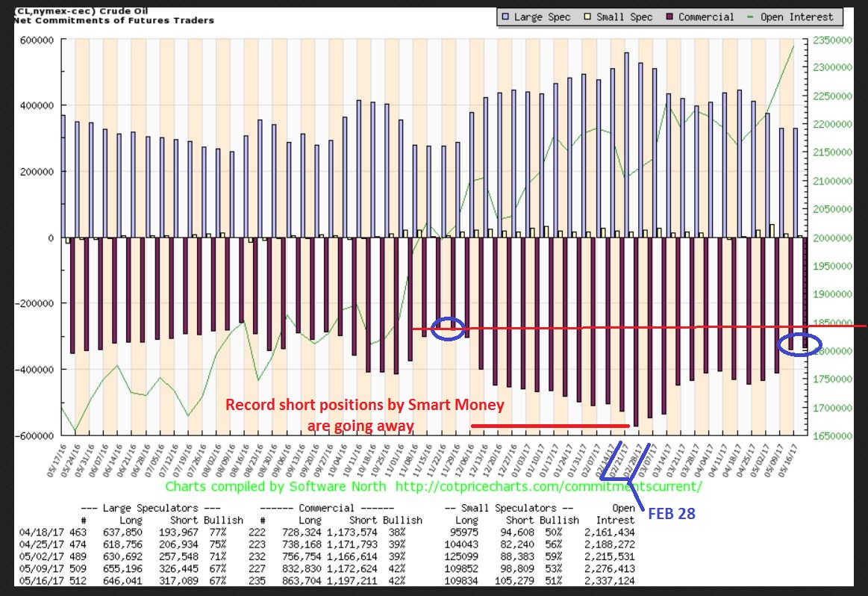Click the 'Small Speculators' table header

510,508
